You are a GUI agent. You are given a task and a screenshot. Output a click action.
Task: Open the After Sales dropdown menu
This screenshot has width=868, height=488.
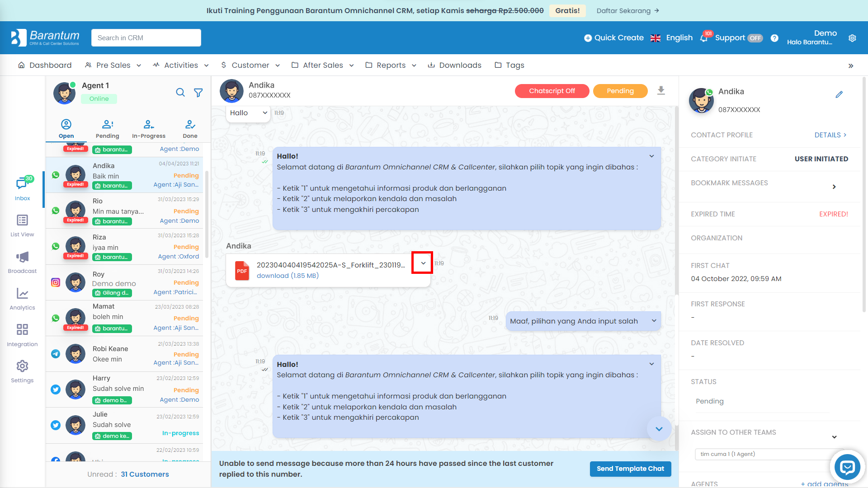tap(323, 65)
